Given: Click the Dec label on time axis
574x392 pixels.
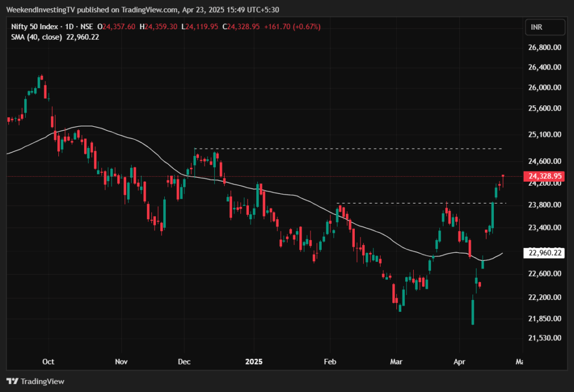Looking at the screenshot, I should pos(183,362).
